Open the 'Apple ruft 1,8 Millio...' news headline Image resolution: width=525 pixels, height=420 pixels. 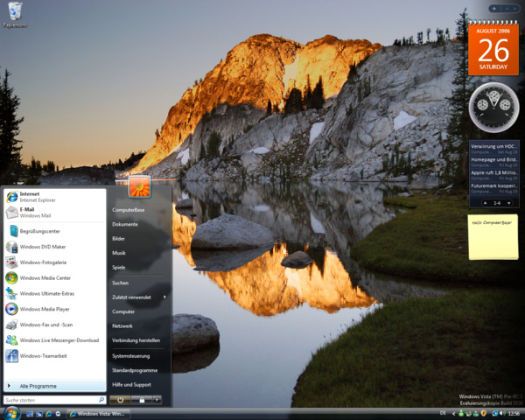pyautogui.click(x=494, y=173)
